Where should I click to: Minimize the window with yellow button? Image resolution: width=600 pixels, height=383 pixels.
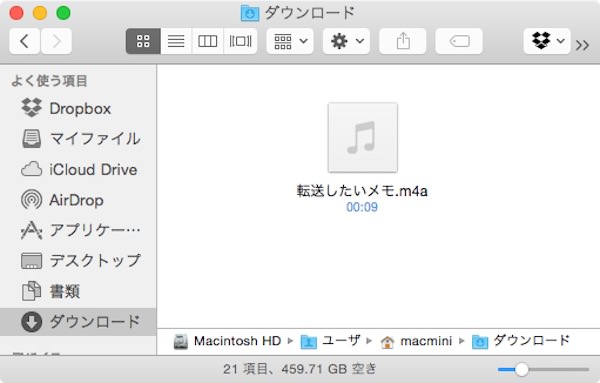click(x=40, y=13)
